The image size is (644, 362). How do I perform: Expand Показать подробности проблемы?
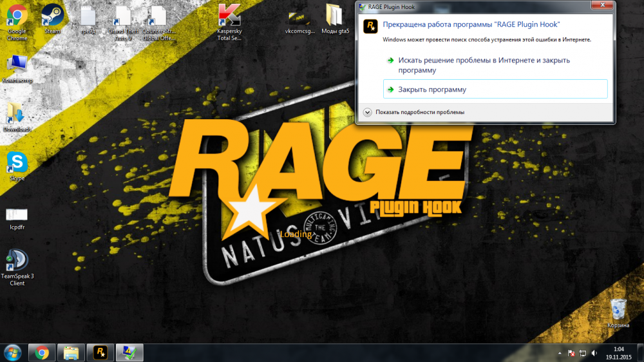pyautogui.click(x=414, y=112)
